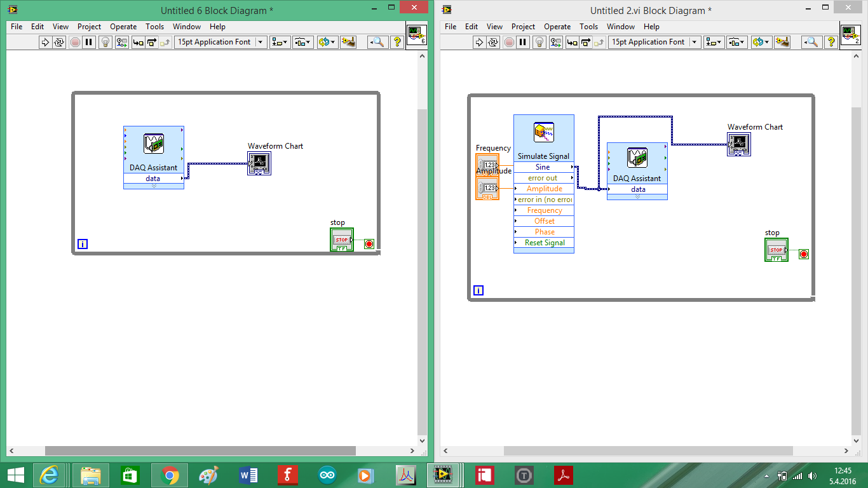Open Distribute Objects dropdown in Untitled 2
The height and width of the screenshot is (488, 868).
pyautogui.click(x=736, y=42)
